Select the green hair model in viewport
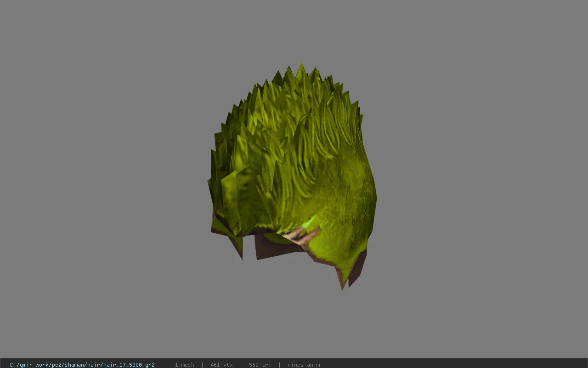 click(x=292, y=177)
